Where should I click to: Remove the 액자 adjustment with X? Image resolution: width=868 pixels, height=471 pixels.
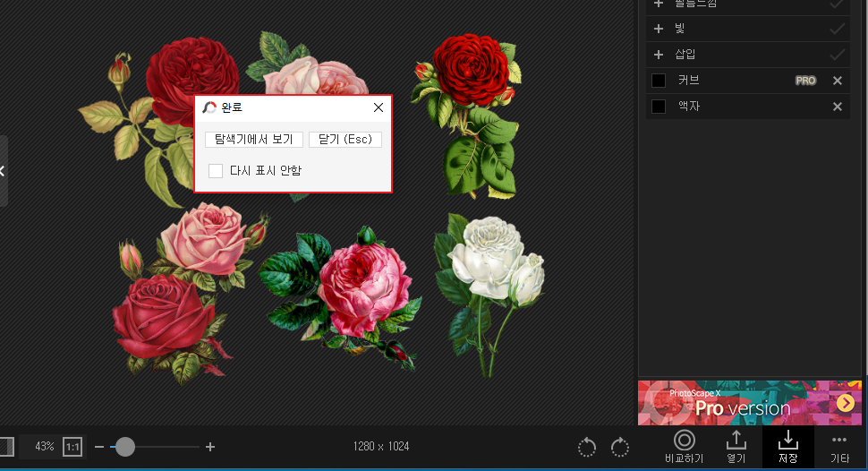[x=837, y=107]
